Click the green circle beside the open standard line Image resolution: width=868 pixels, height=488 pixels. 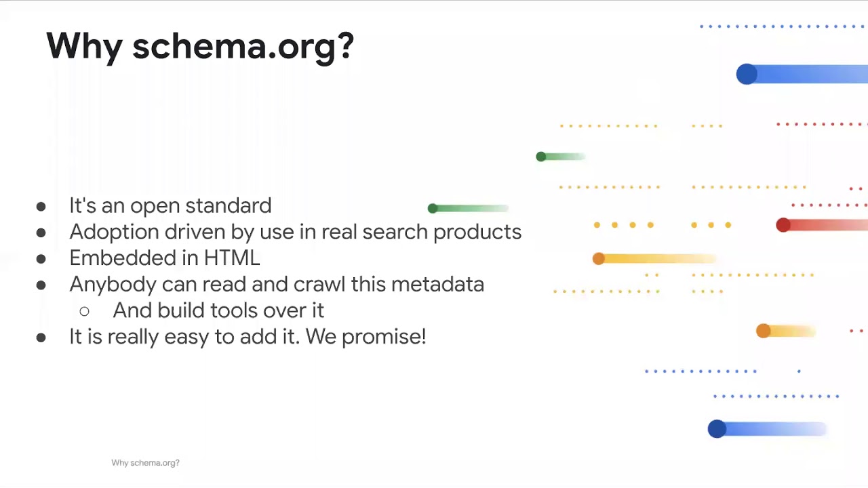(433, 208)
